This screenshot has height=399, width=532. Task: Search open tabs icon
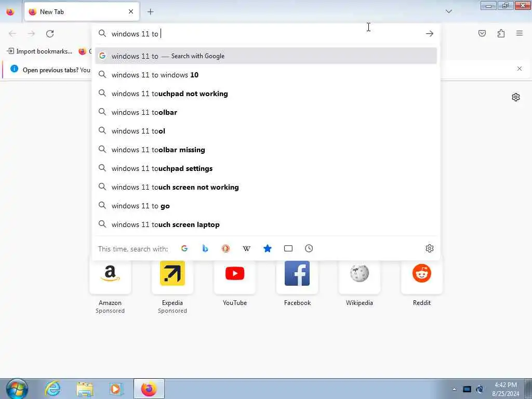[x=288, y=248]
